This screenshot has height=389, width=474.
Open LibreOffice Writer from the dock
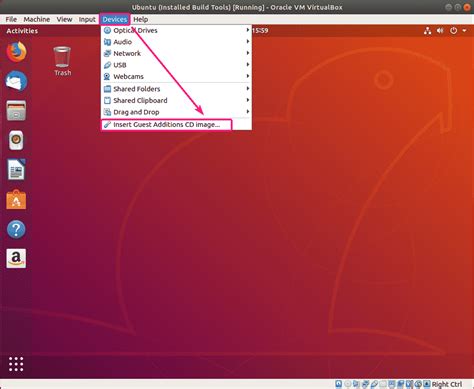16,169
